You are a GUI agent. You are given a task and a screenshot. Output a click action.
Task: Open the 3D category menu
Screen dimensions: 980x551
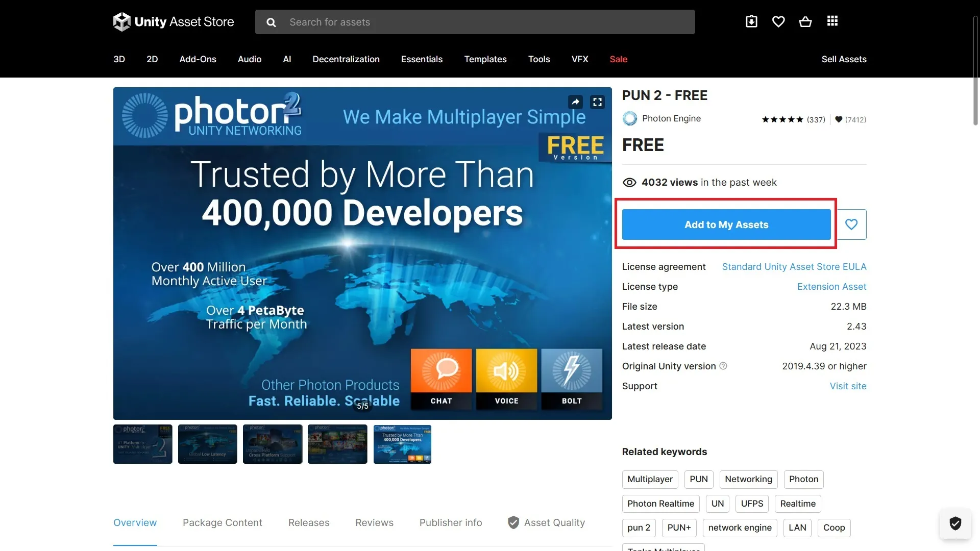pyautogui.click(x=119, y=59)
